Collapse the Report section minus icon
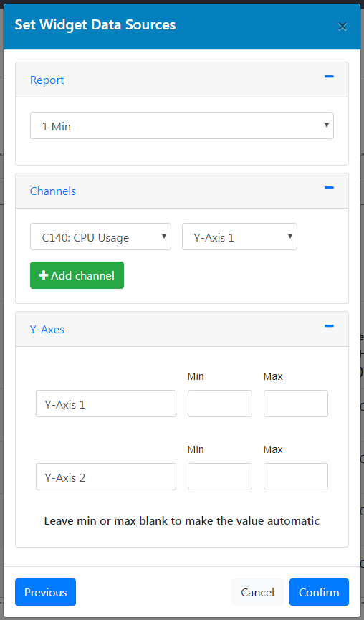Viewport: 364px width, 620px height. pyautogui.click(x=329, y=77)
